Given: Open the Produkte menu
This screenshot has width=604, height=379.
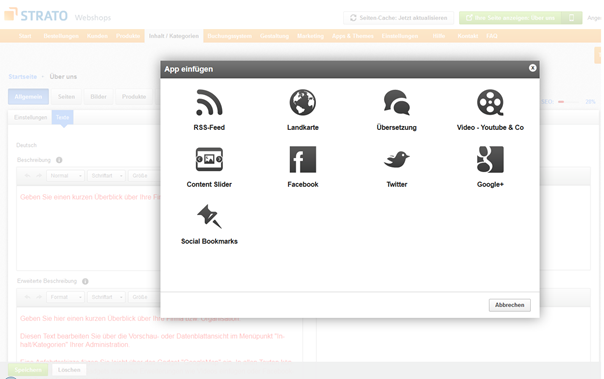Looking at the screenshot, I should [128, 36].
